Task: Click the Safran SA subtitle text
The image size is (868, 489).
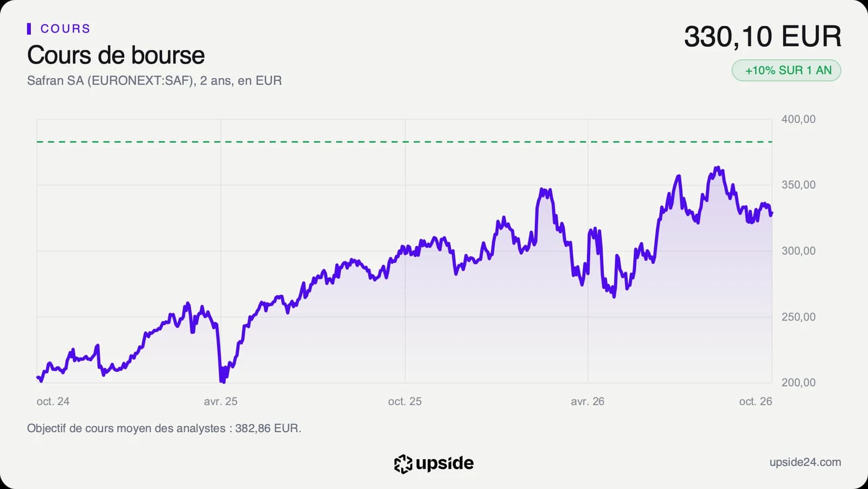Action: (154, 81)
